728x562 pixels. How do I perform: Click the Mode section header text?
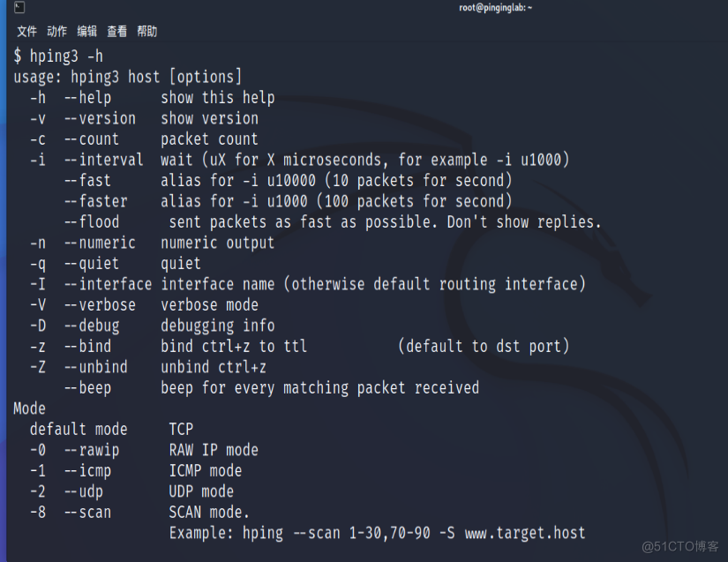pos(29,408)
